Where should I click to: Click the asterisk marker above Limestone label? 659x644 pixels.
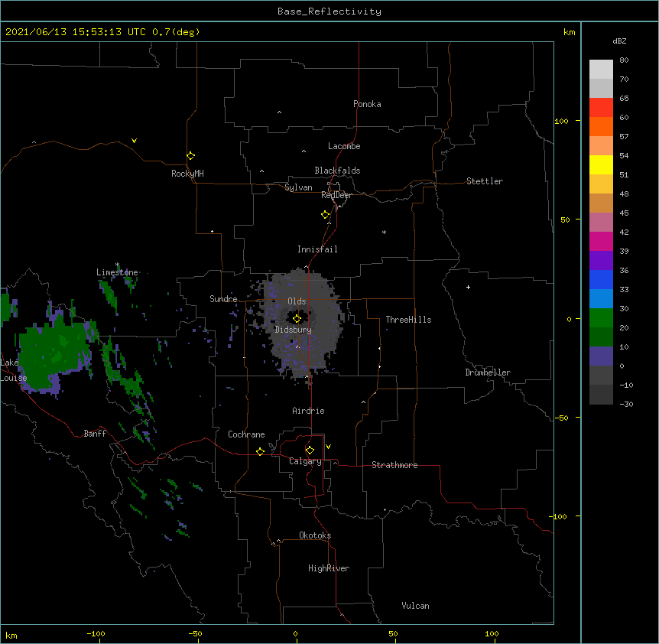(x=117, y=265)
